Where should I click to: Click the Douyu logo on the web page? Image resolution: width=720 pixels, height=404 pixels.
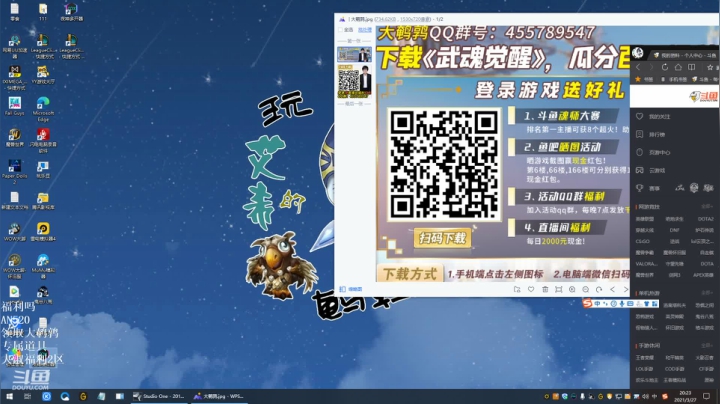[703, 97]
